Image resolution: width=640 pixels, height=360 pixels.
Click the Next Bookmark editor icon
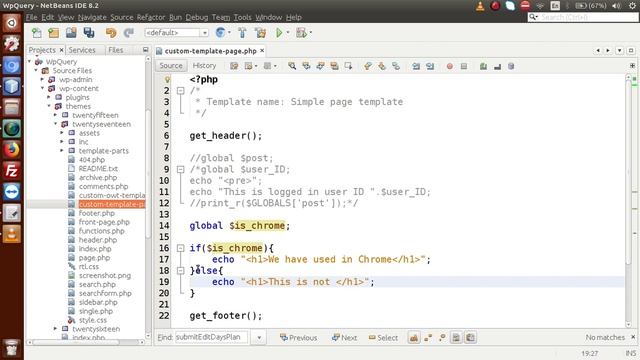(x=382, y=66)
